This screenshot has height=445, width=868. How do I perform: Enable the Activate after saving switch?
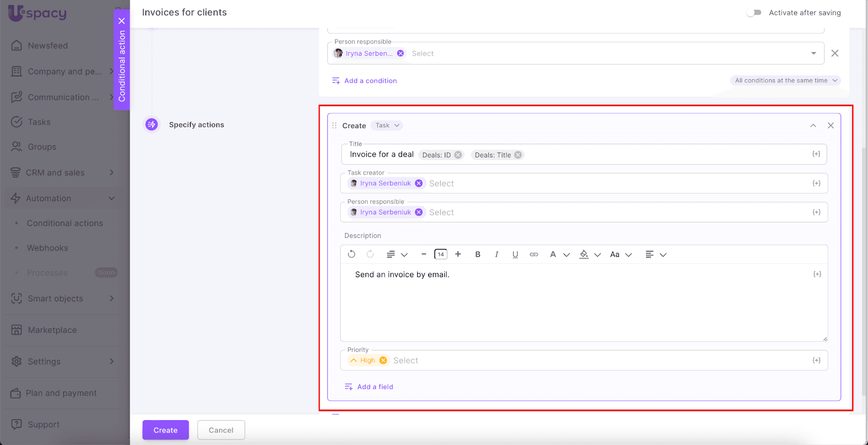coord(754,12)
